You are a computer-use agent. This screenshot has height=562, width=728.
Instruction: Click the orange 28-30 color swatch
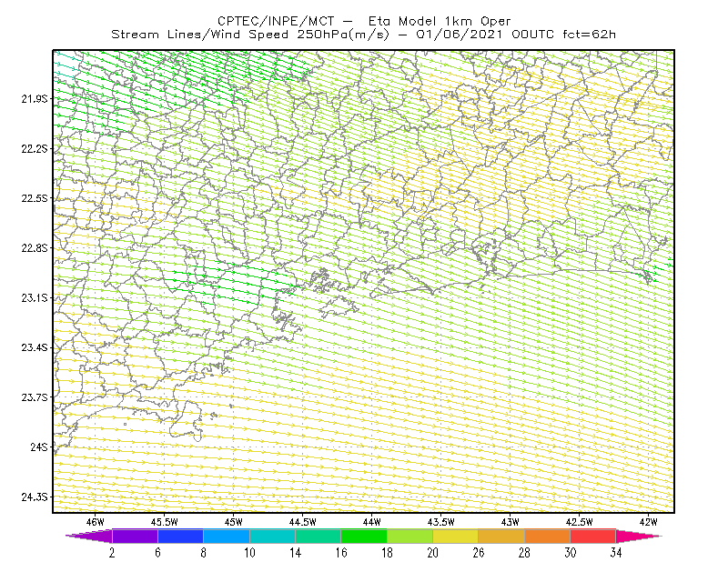(548, 536)
